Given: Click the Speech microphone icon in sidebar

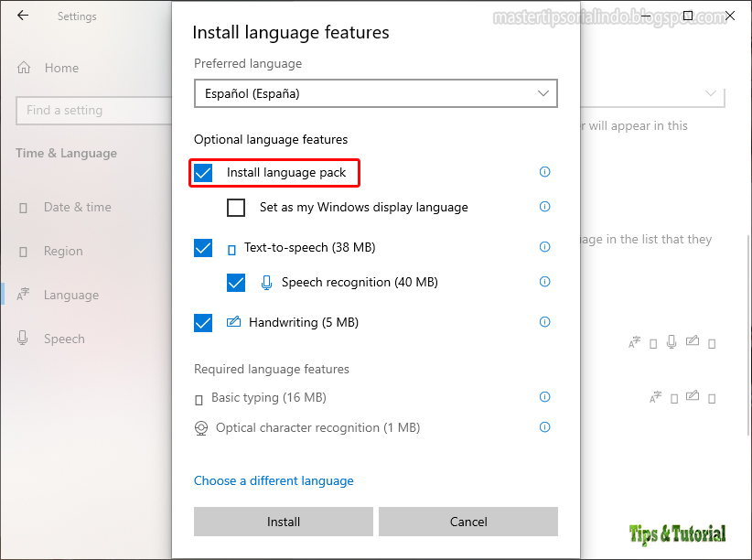Looking at the screenshot, I should click(x=22, y=339).
